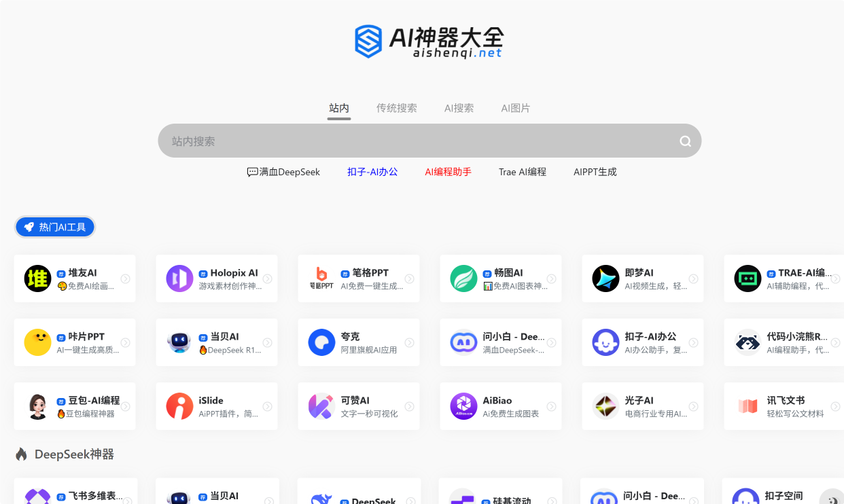
Task: Click the 代码小浣熊 card title
Action: [797, 337]
